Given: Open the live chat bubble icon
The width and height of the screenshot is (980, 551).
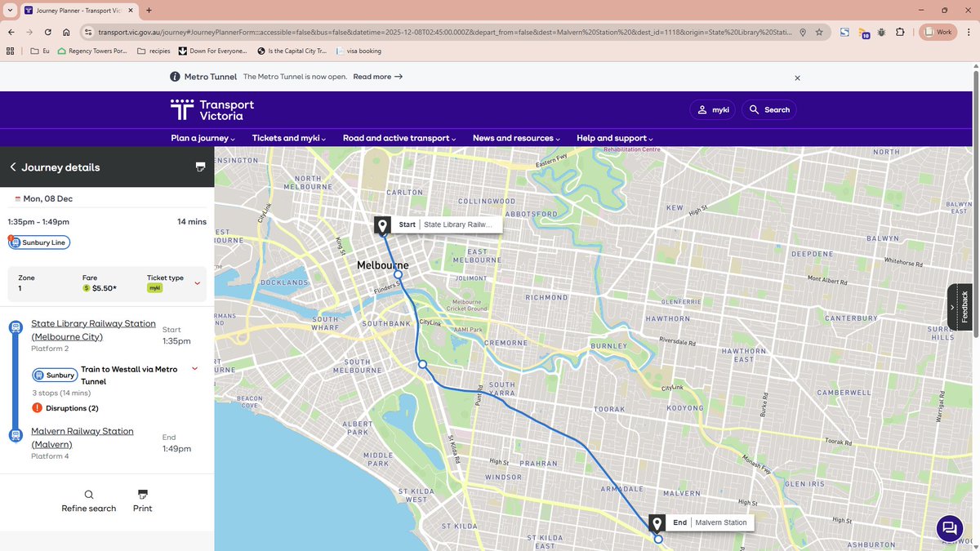Looking at the screenshot, I should [x=949, y=527].
